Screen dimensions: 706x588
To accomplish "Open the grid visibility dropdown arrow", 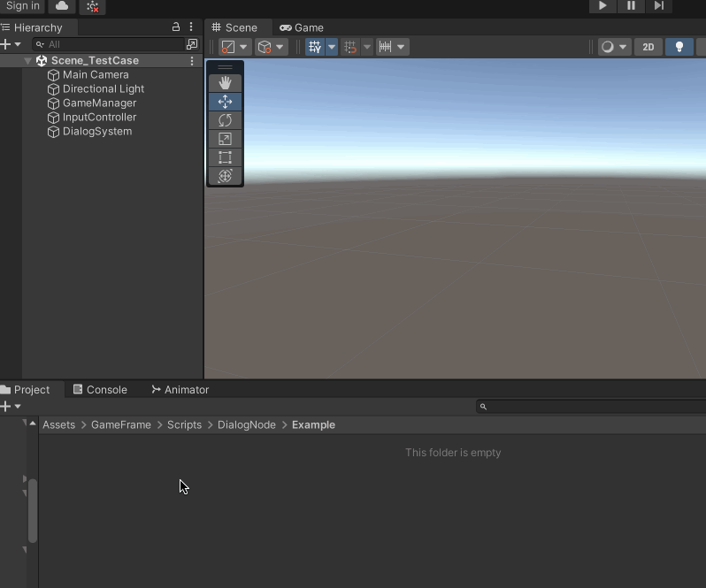I will pos(332,47).
